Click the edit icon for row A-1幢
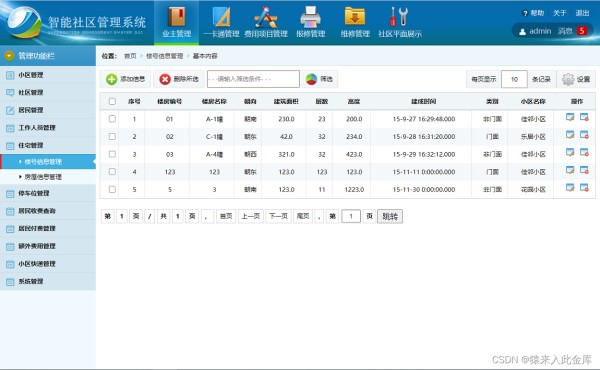 click(570, 117)
